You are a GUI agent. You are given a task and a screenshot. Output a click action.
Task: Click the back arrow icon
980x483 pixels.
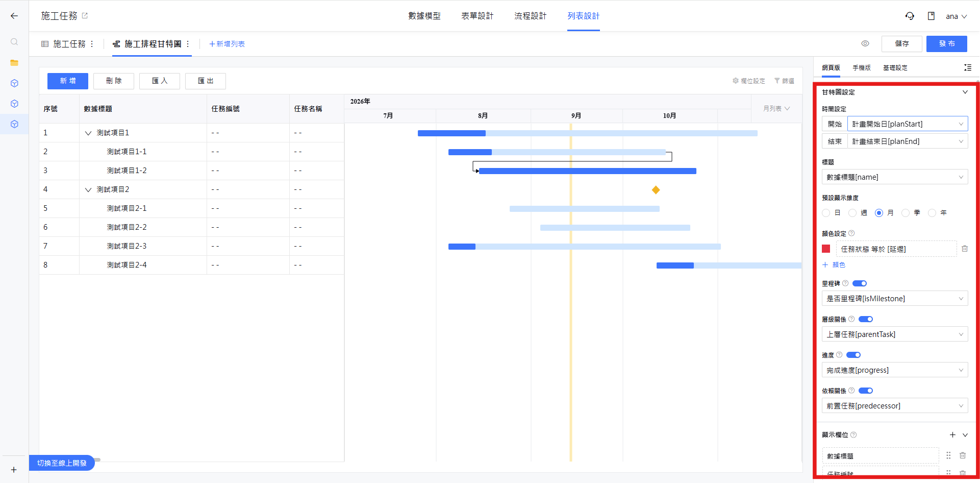coord(14,16)
